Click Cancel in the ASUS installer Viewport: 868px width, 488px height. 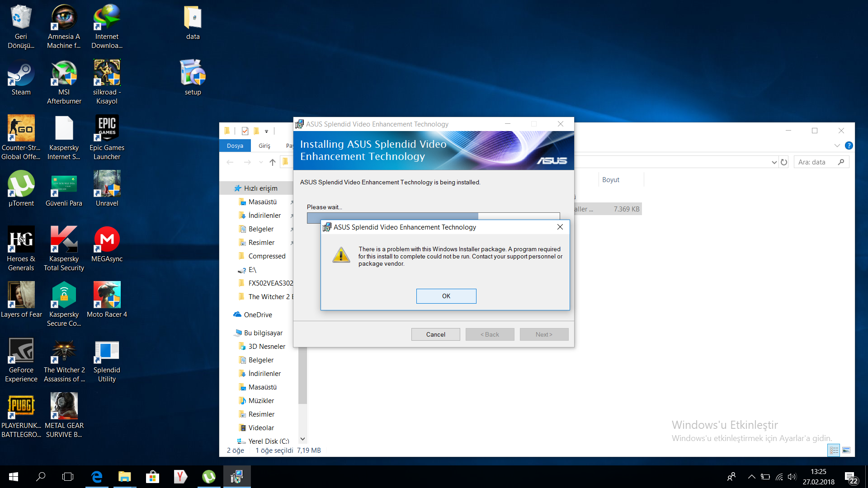435,334
